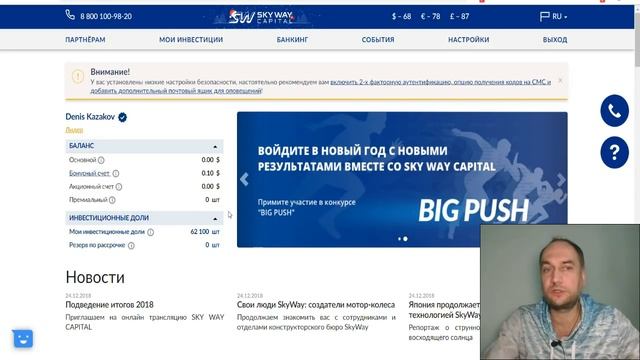Click the phone icon beside 8 800 100-98-20

click(70, 15)
